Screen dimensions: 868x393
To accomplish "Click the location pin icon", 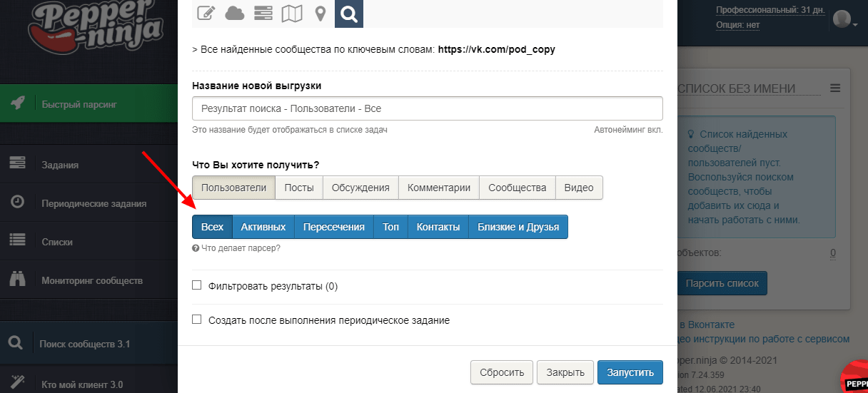I will pos(320,13).
